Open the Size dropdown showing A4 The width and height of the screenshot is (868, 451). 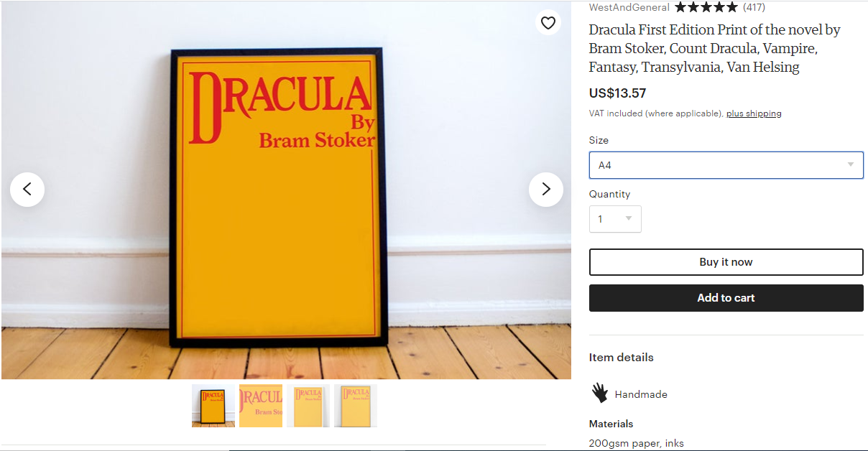point(726,165)
